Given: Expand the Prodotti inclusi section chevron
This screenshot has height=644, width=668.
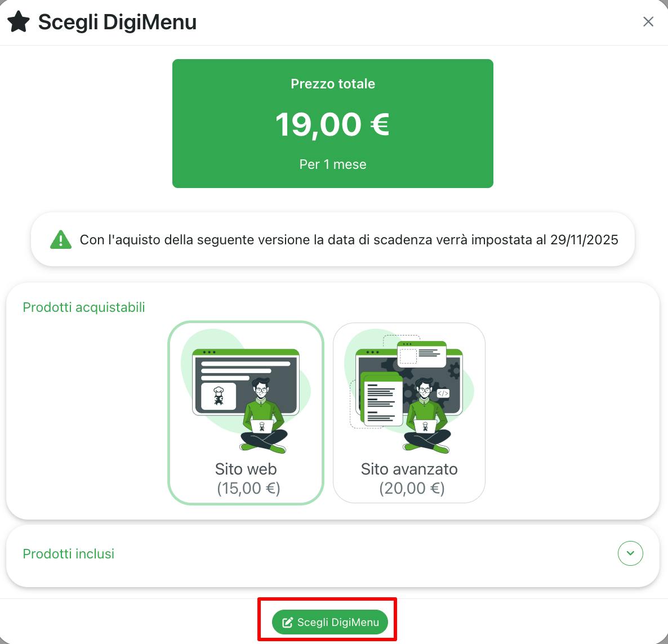Looking at the screenshot, I should (630, 553).
